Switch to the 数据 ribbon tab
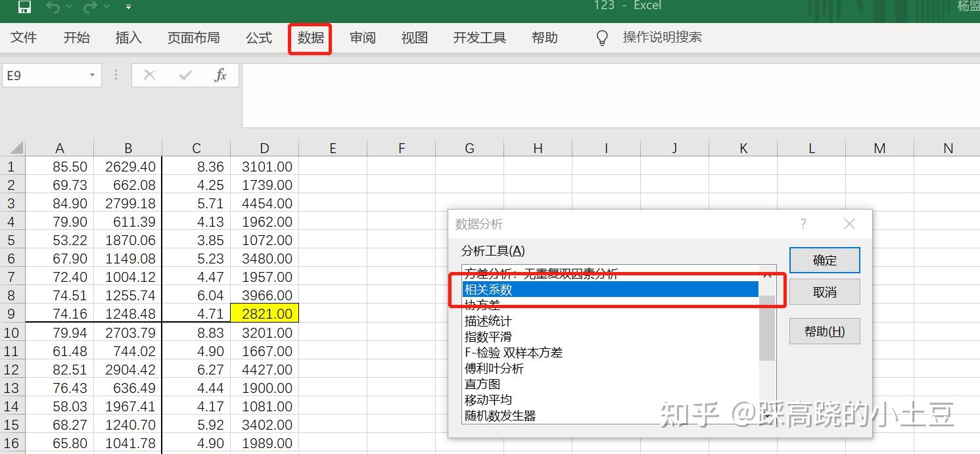Viewport: 980px width, 454px height. 310,37
